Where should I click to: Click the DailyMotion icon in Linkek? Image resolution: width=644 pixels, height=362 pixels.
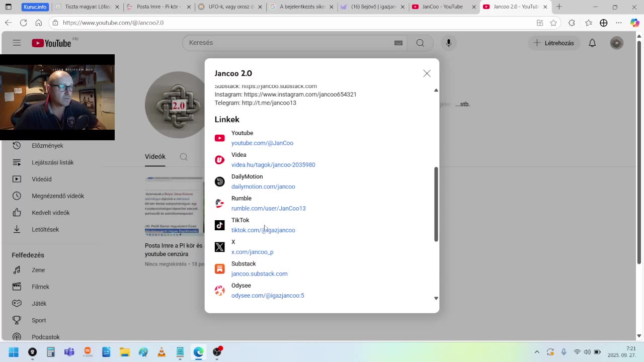tap(219, 182)
